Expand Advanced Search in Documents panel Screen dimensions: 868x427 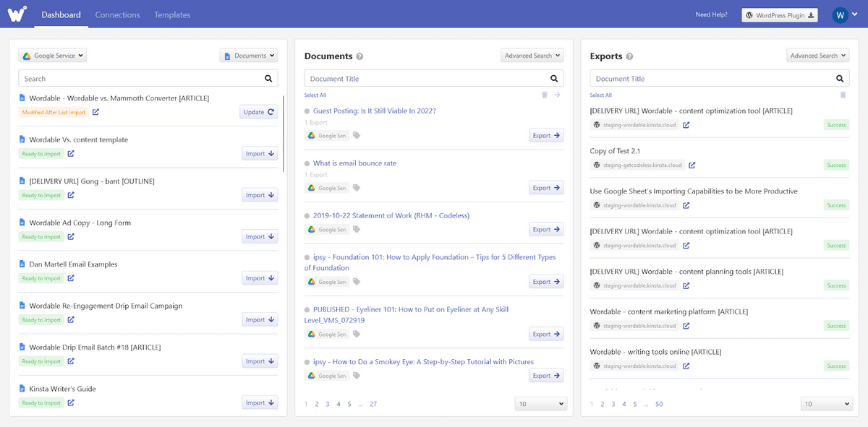tap(532, 56)
